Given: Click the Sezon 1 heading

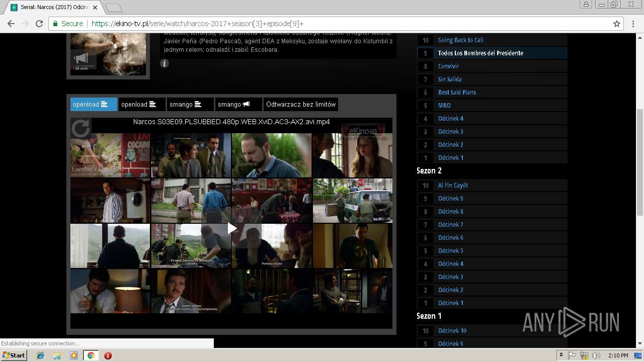Looking at the screenshot, I should click(429, 316).
